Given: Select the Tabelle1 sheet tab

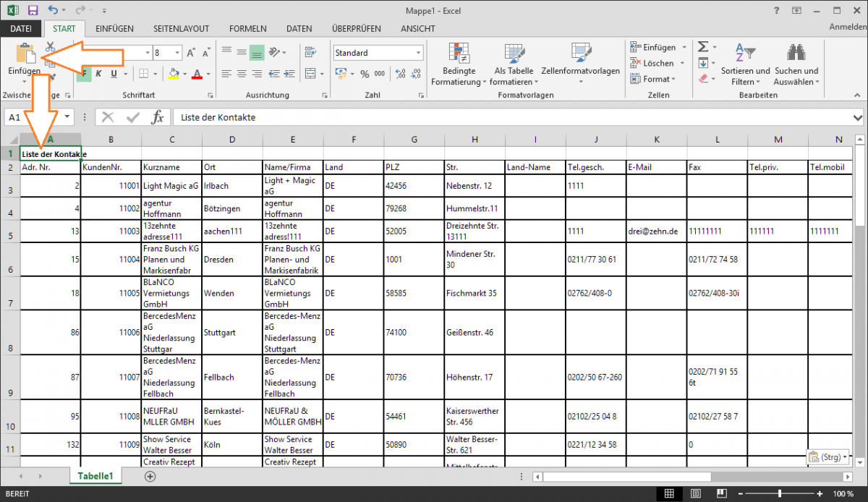Looking at the screenshot, I should [x=95, y=476].
